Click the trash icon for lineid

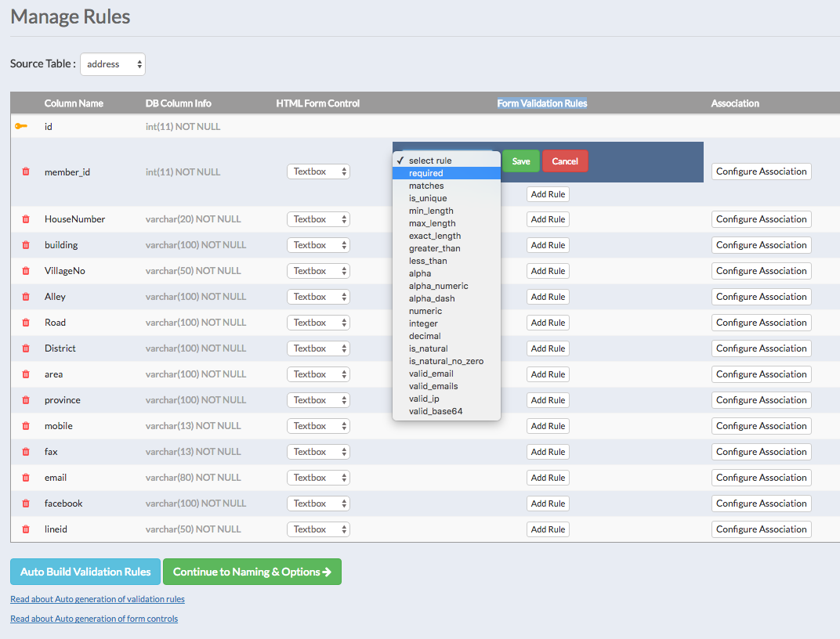tap(26, 529)
